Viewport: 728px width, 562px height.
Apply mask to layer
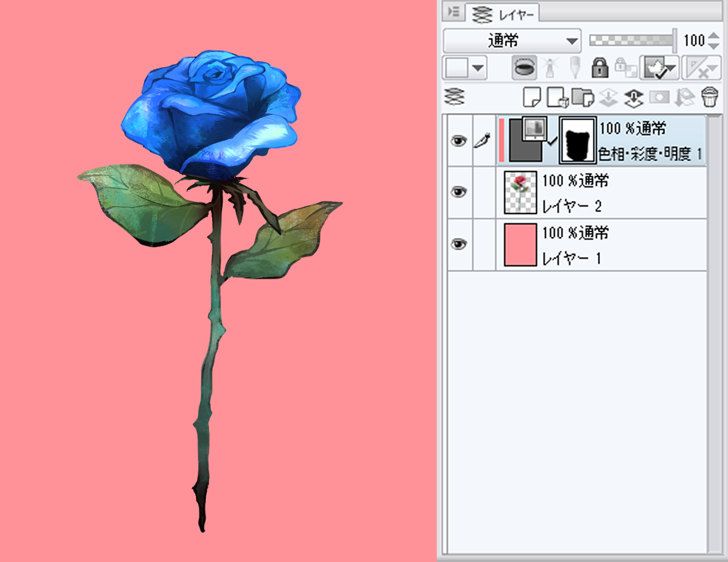[684, 97]
